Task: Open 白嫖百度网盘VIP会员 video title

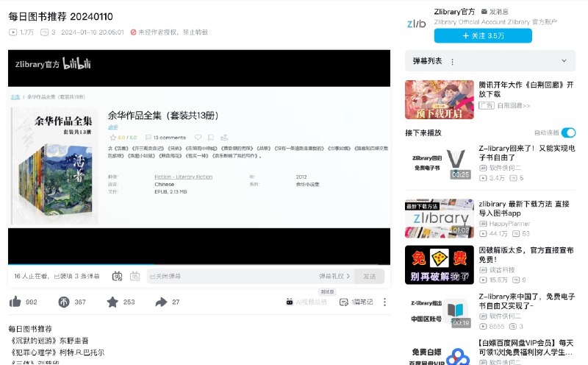Action: point(526,347)
